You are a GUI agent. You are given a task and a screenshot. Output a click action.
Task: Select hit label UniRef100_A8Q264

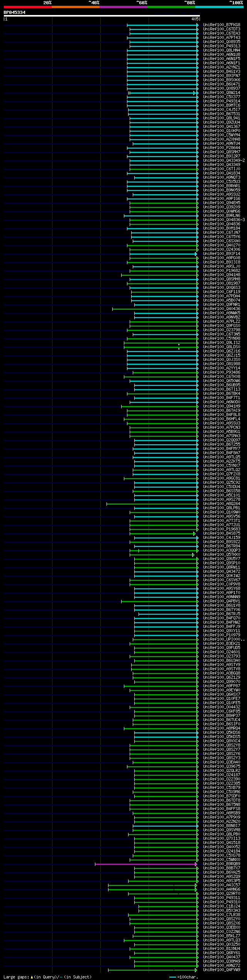(222, 504)
